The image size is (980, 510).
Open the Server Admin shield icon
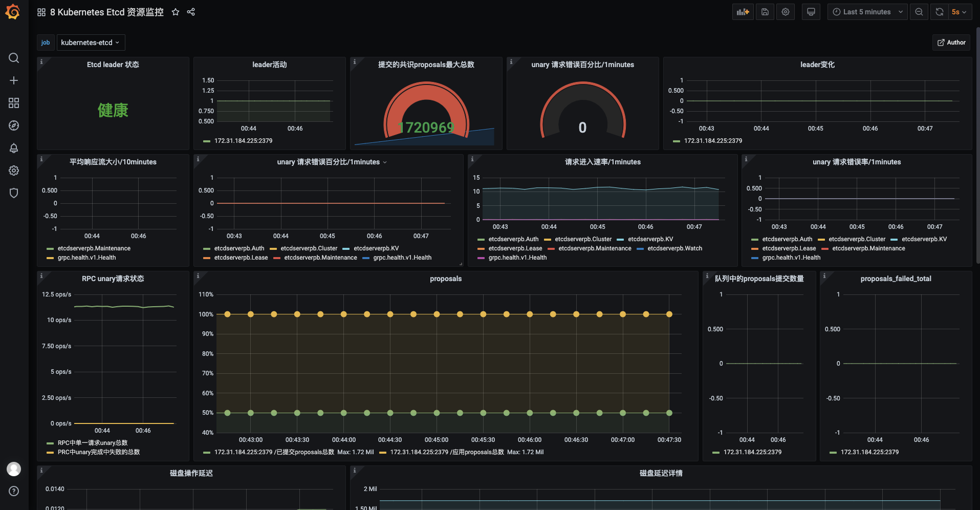point(14,193)
